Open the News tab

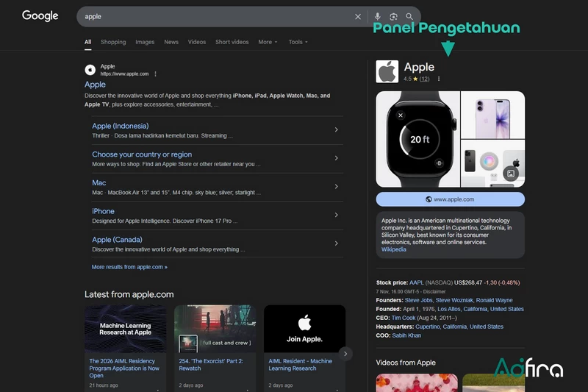click(171, 42)
